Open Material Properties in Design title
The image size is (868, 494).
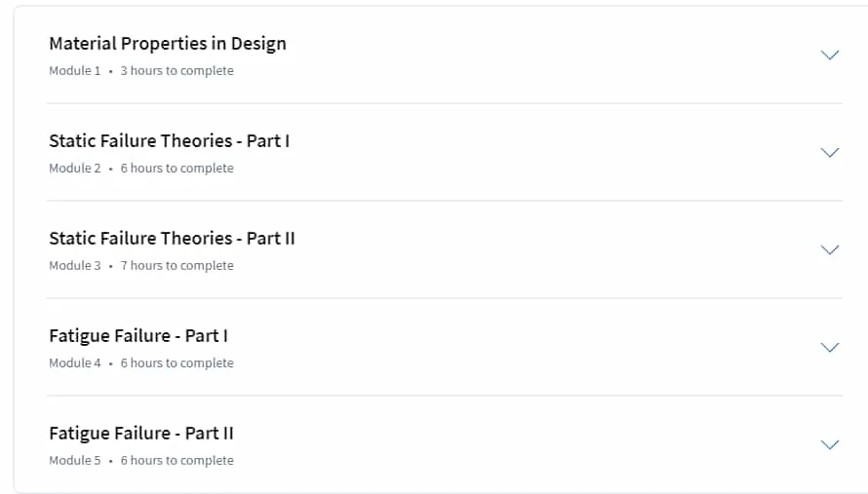point(168,44)
